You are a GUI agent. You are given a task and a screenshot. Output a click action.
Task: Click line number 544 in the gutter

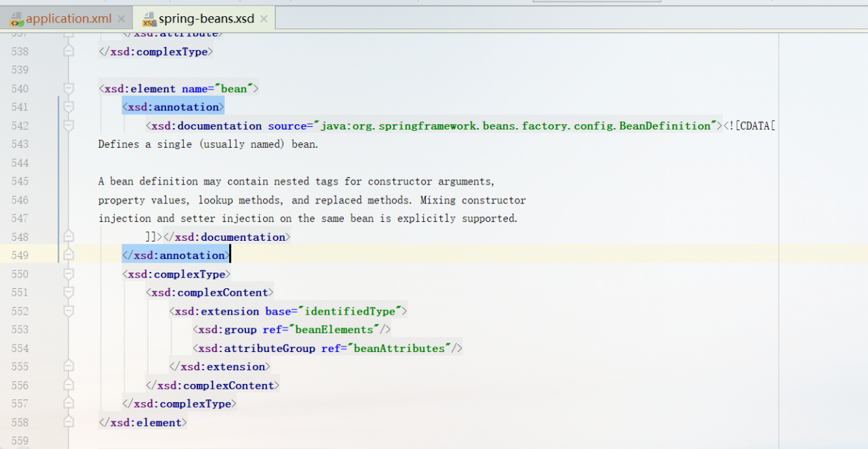(20, 163)
